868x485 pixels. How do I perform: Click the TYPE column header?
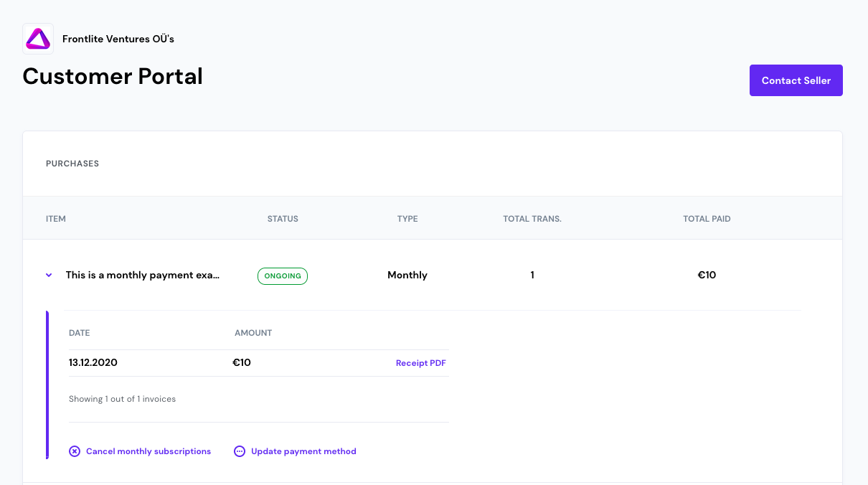click(407, 219)
